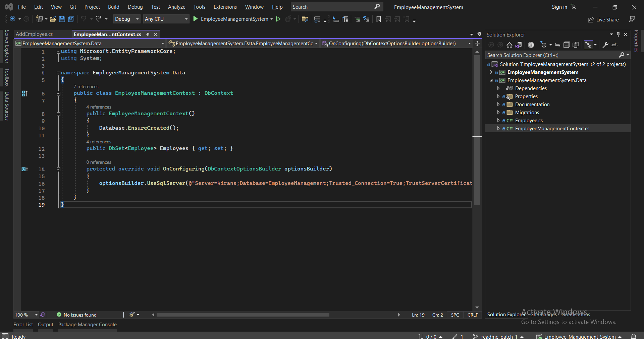Open the File menu
The height and width of the screenshot is (339, 644).
22,7
